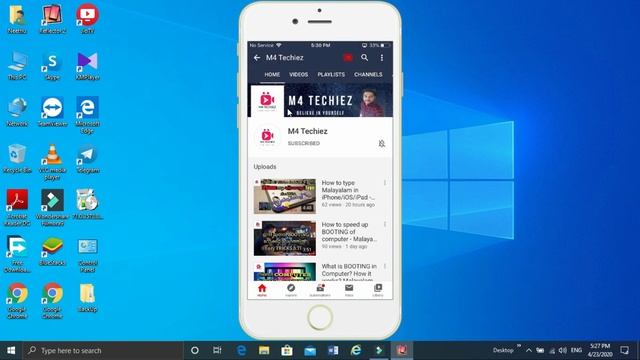Click the volume speaker icon in system tray
The height and width of the screenshot is (360, 640).
click(x=563, y=350)
